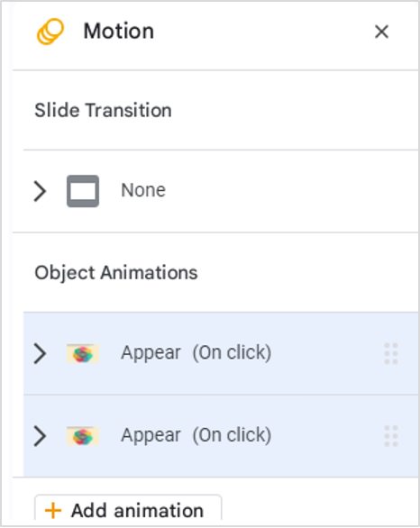This screenshot has height=528, width=420.
Task: Click the (On click) text of second animation
Action: 232,435
